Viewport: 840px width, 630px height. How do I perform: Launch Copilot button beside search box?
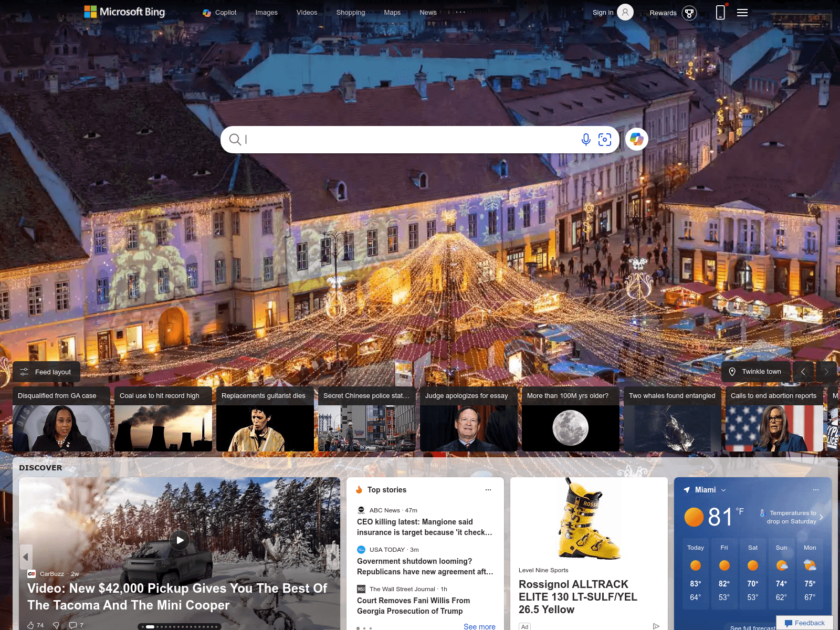click(637, 139)
